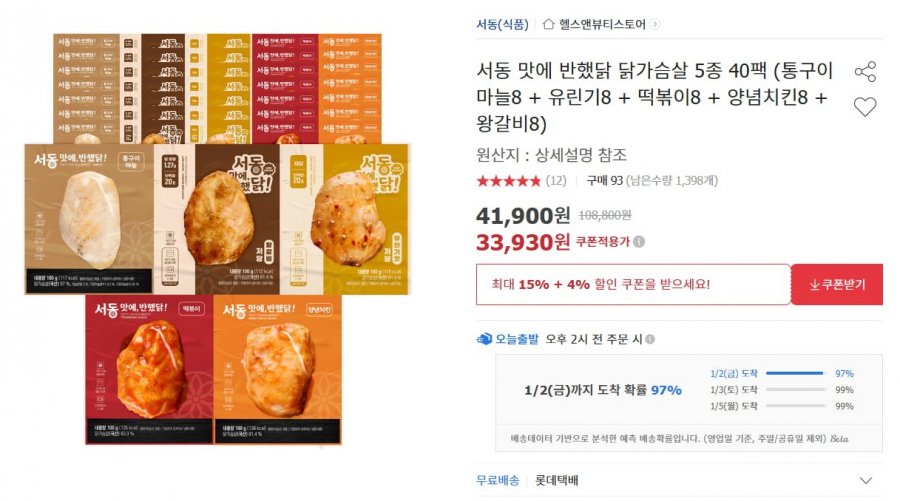Click the 떡볶이 red package image

[x=149, y=370]
